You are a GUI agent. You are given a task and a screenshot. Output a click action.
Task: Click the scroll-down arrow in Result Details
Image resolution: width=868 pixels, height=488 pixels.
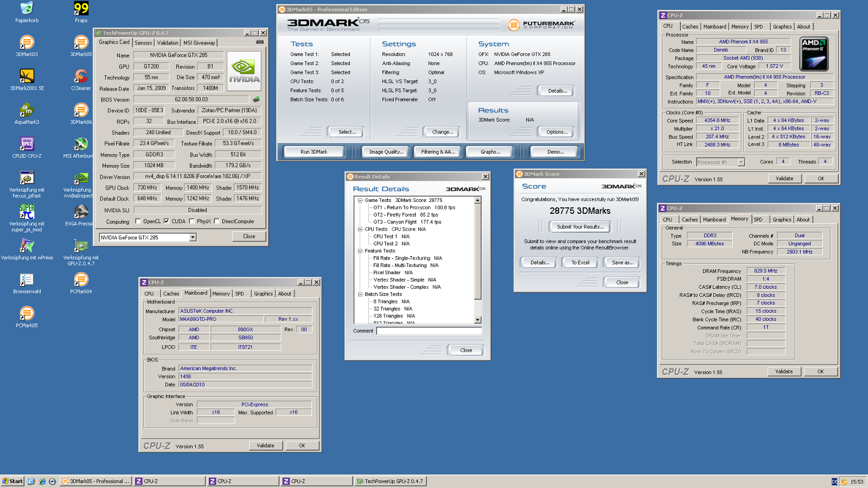(x=478, y=320)
